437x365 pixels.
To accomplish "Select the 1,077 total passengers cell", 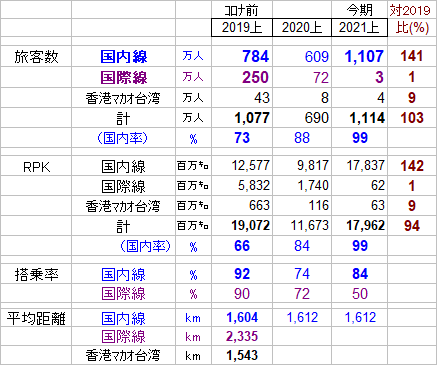I will [x=252, y=118].
